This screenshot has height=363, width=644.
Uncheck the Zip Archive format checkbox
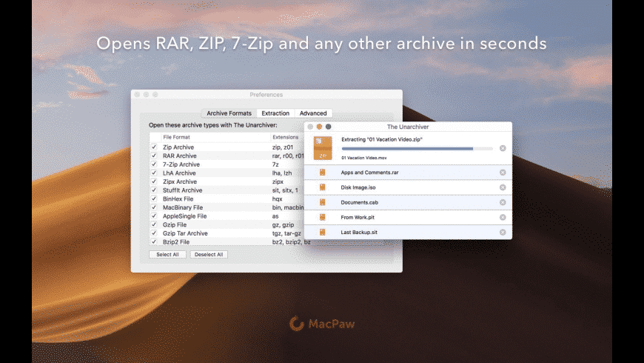tap(154, 147)
